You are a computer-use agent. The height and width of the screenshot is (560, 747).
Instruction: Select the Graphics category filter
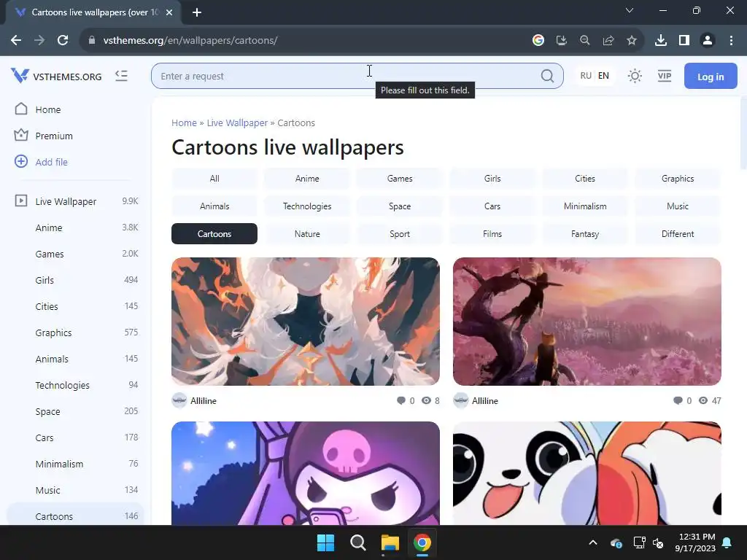coord(678,179)
